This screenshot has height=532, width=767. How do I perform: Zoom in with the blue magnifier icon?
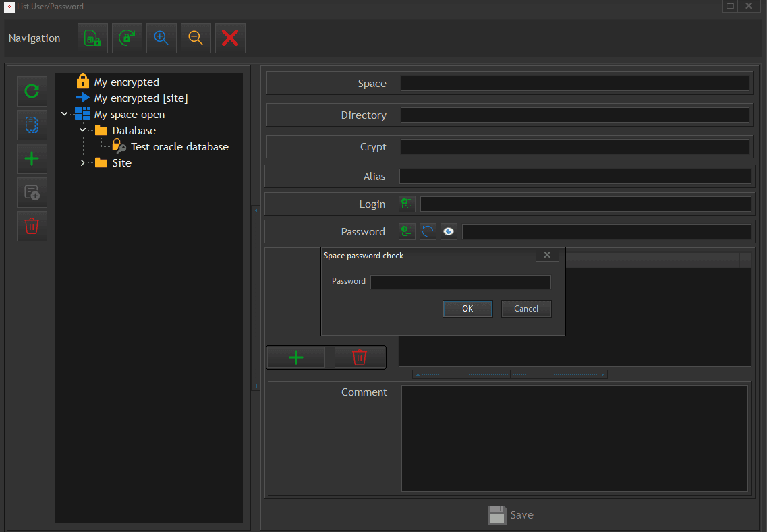pyautogui.click(x=161, y=38)
